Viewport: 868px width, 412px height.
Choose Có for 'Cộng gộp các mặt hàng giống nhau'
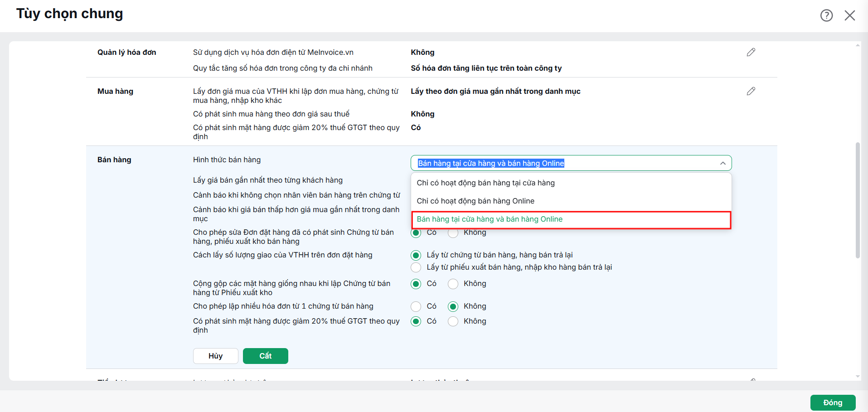416,284
